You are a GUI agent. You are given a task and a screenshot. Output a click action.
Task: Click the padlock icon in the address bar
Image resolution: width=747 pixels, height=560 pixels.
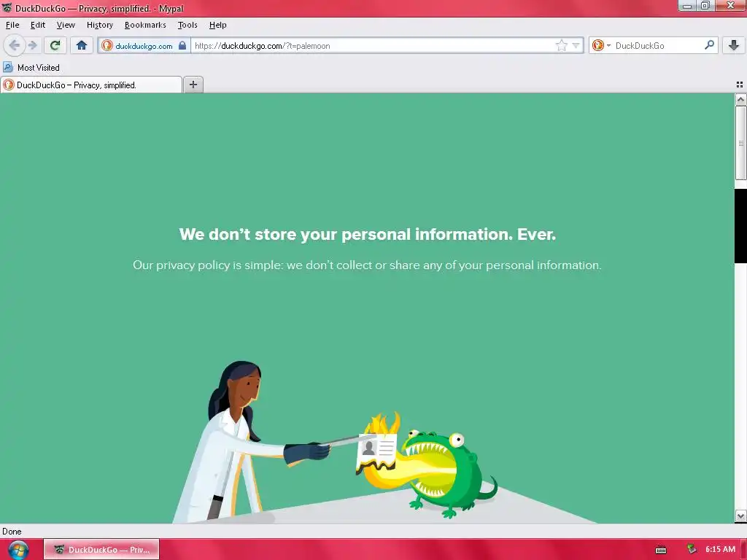pos(182,46)
